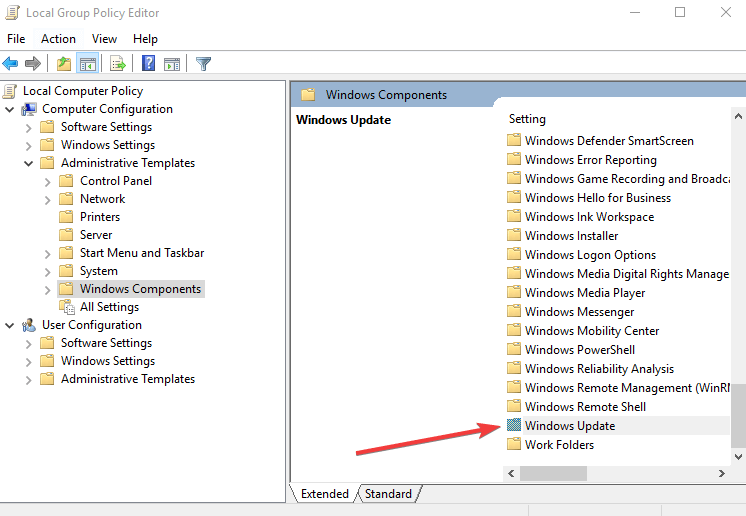Click vertical scrollbar down arrow
This screenshot has width=746, height=516.
738,457
